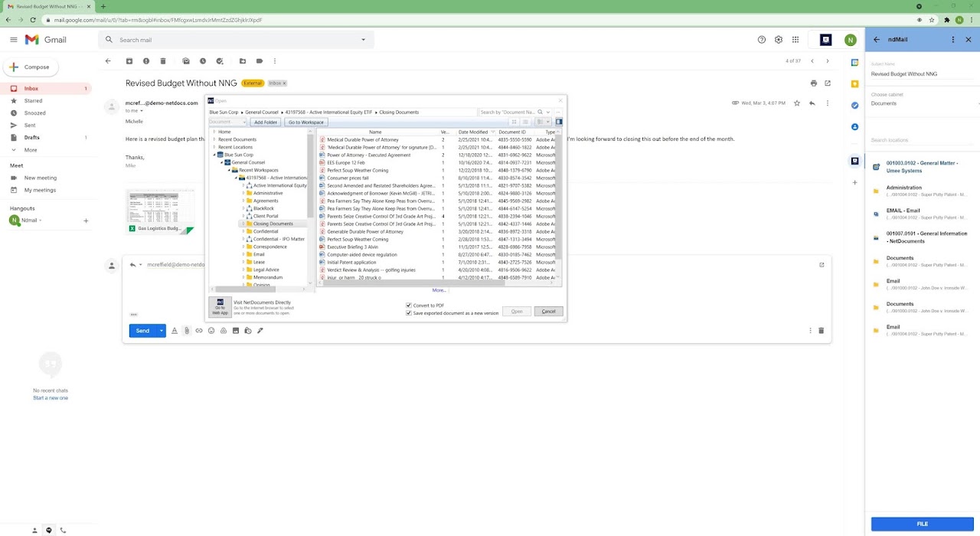980x536 pixels.
Task: Click Cancel in the Open dialog
Action: coord(549,312)
